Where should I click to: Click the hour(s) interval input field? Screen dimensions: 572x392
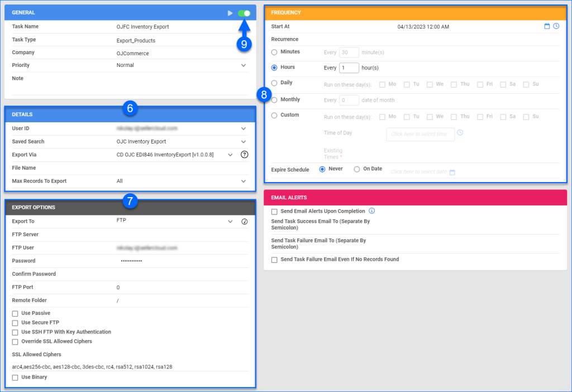tap(348, 68)
